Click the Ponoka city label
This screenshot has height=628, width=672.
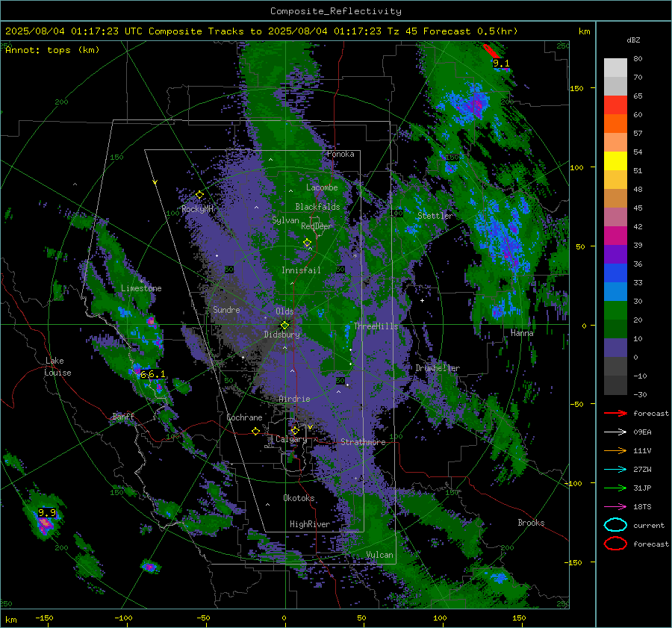point(340,154)
